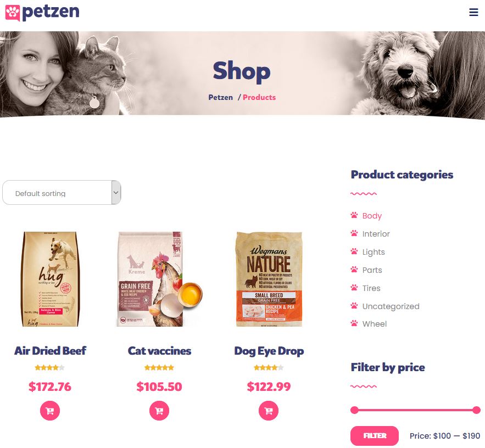The height and width of the screenshot is (448, 485).
Task: Add Dog Eye Drop to cart
Action: point(269,411)
